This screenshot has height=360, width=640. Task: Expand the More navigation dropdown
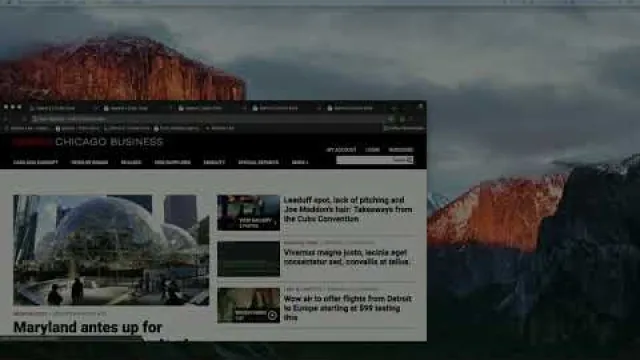point(300,162)
